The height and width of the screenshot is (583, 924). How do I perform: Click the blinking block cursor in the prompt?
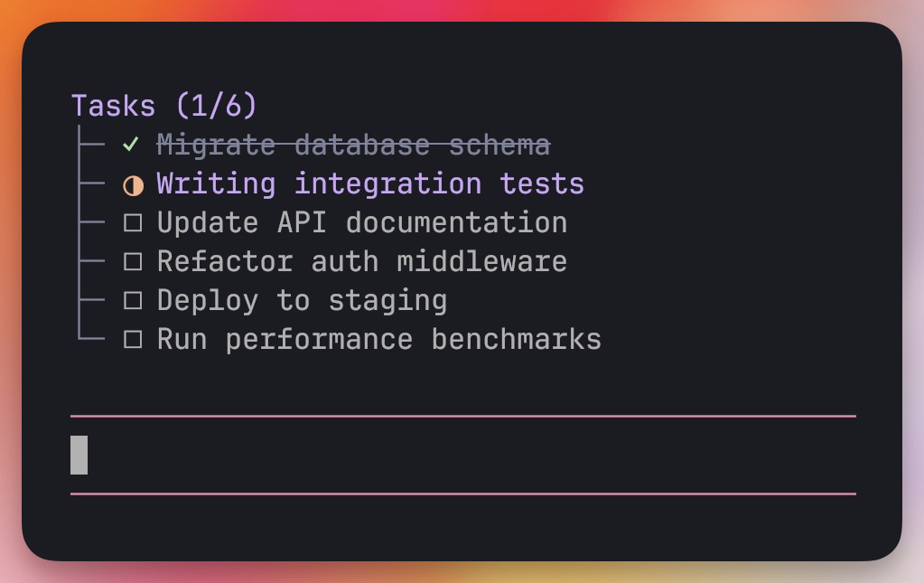pos(79,455)
